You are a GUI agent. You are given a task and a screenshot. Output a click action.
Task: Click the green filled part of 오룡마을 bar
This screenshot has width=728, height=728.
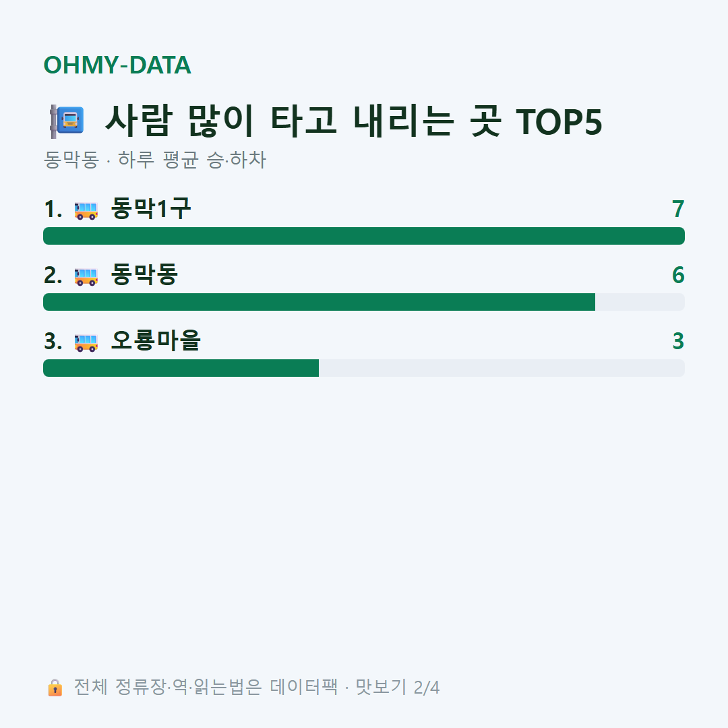click(181, 368)
